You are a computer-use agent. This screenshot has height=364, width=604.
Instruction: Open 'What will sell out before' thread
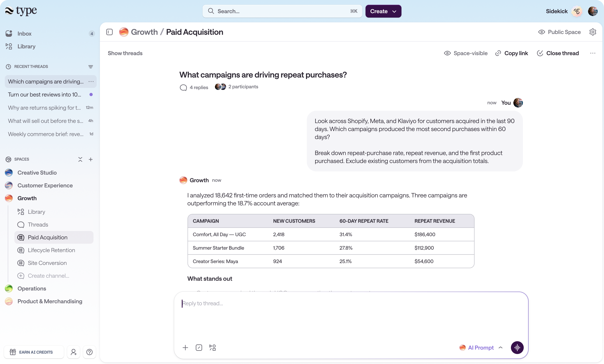[51, 121]
